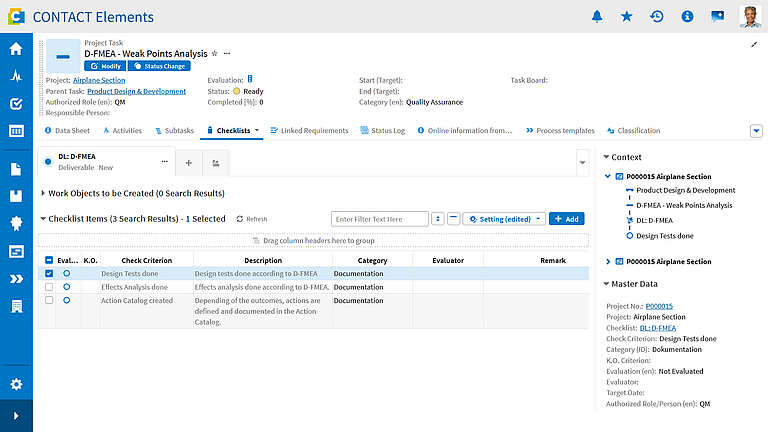
Task: Switch to the Subtasks tab
Action: click(174, 131)
